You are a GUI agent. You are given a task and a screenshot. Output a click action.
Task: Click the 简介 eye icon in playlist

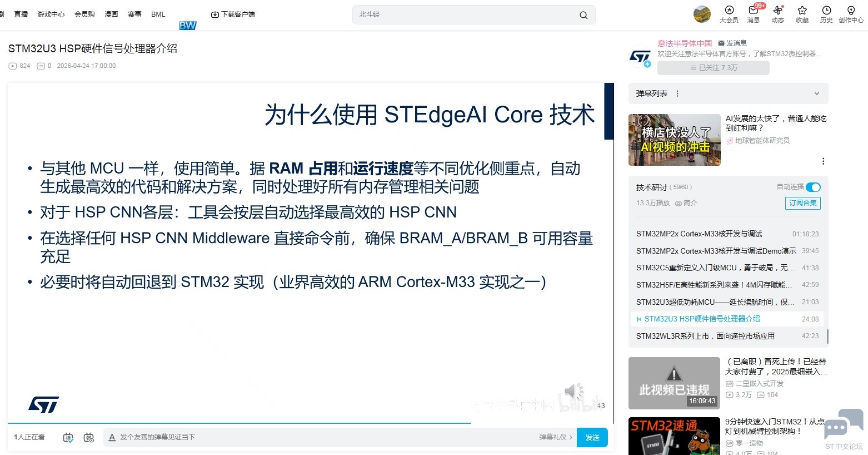point(679,203)
